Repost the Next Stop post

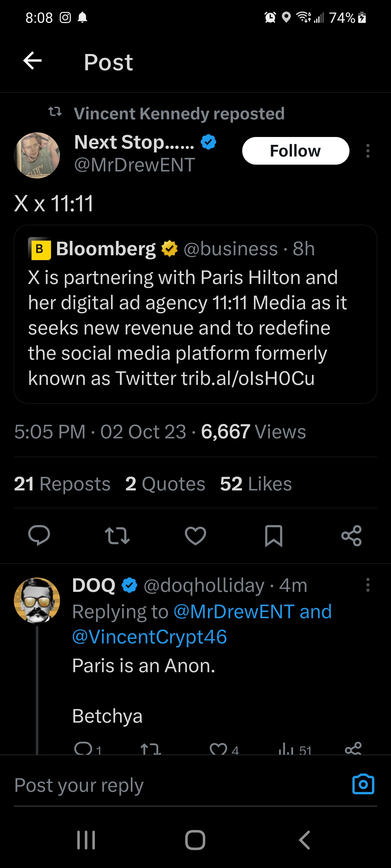[117, 535]
